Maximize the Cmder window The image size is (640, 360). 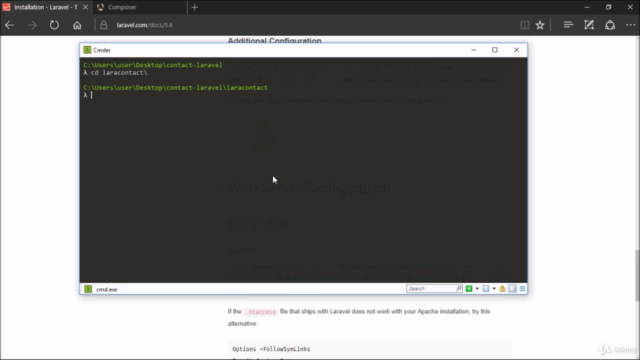[x=495, y=50]
